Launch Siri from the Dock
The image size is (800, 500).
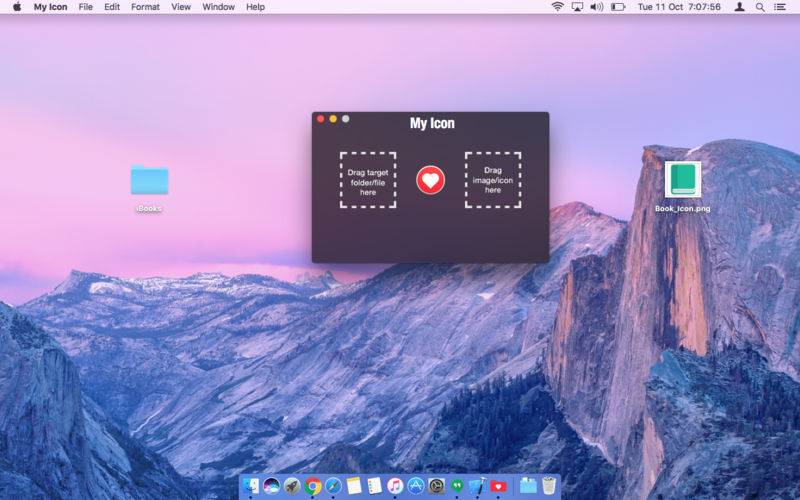click(271, 486)
